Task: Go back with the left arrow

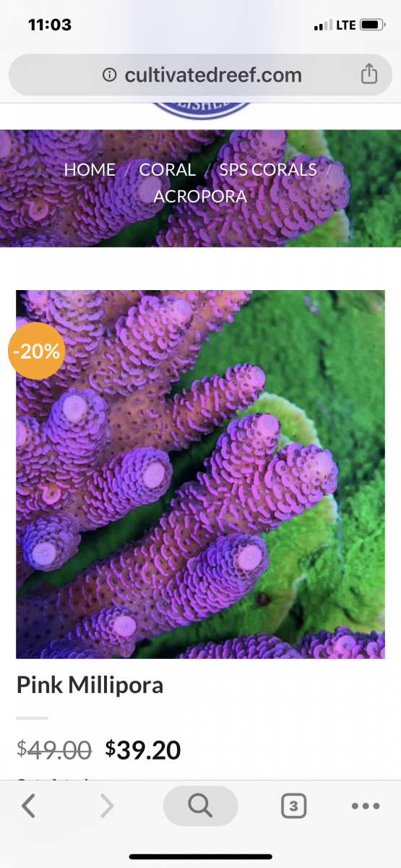Action: pyautogui.click(x=28, y=806)
